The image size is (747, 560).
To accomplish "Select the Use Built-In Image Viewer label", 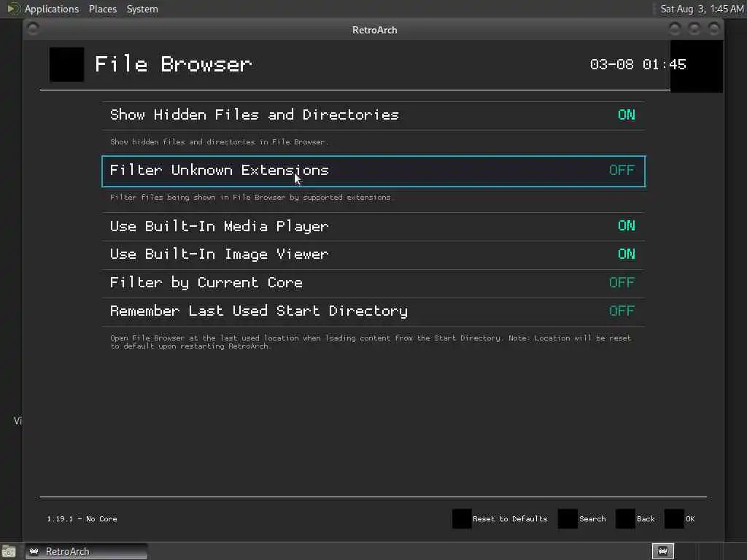I will pyautogui.click(x=219, y=254).
